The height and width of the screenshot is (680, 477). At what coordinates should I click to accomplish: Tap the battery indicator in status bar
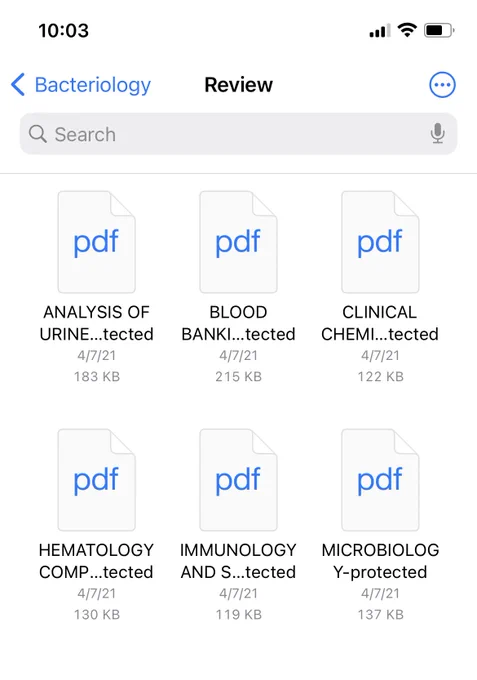tap(439, 30)
